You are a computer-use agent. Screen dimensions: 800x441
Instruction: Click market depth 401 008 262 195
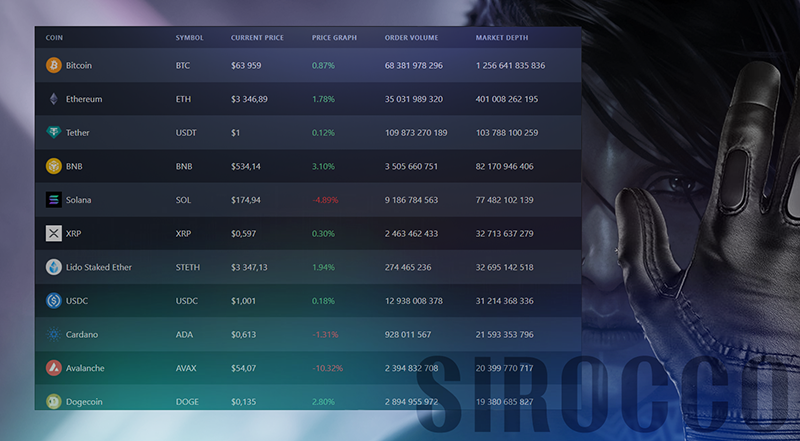pos(507,99)
